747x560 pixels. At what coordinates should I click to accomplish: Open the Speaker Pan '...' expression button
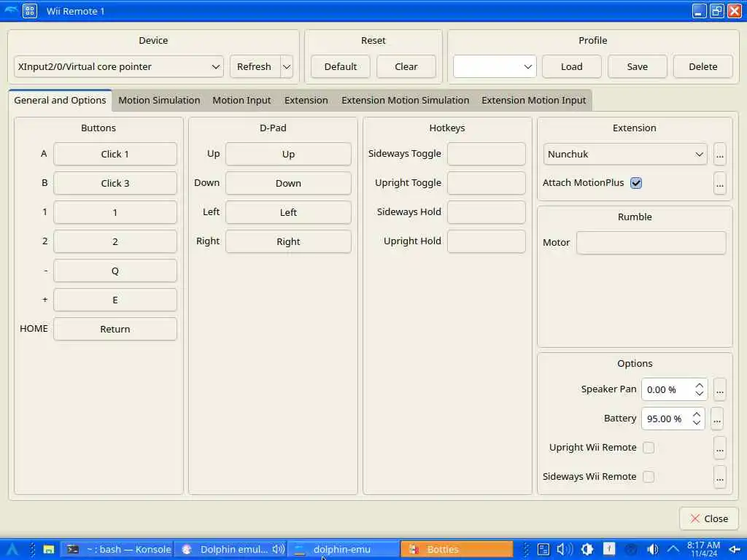720,389
